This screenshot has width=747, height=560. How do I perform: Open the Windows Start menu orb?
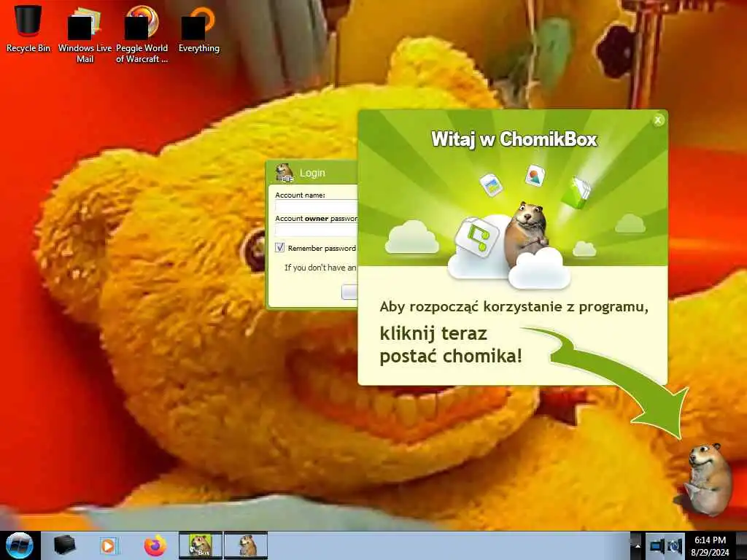click(x=20, y=545)
